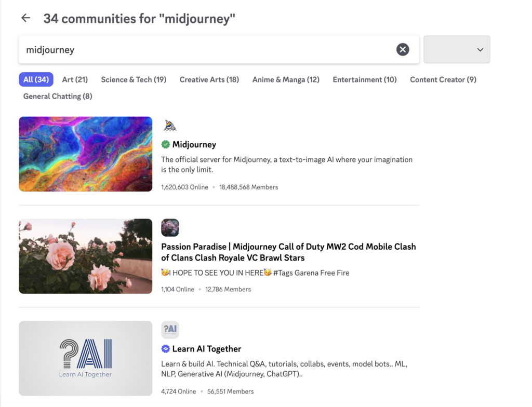Filter by General Chatting (8)

click(x=58, y=96)
